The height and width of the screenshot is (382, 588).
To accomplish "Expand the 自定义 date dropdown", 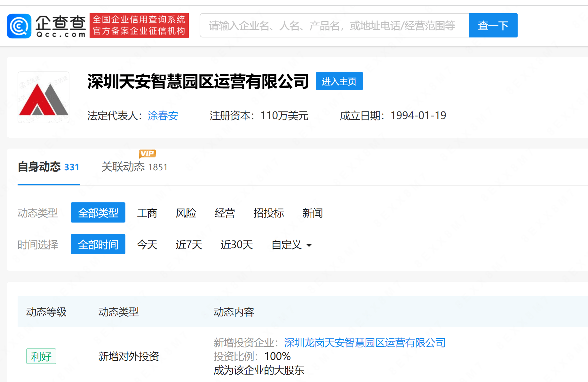I will click(291, 245).
